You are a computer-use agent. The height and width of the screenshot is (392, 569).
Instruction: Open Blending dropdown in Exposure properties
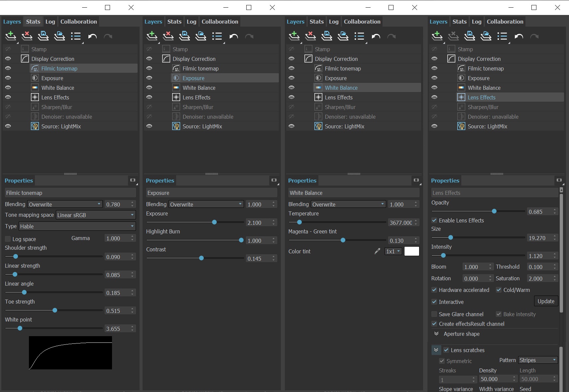click(206, 204)
